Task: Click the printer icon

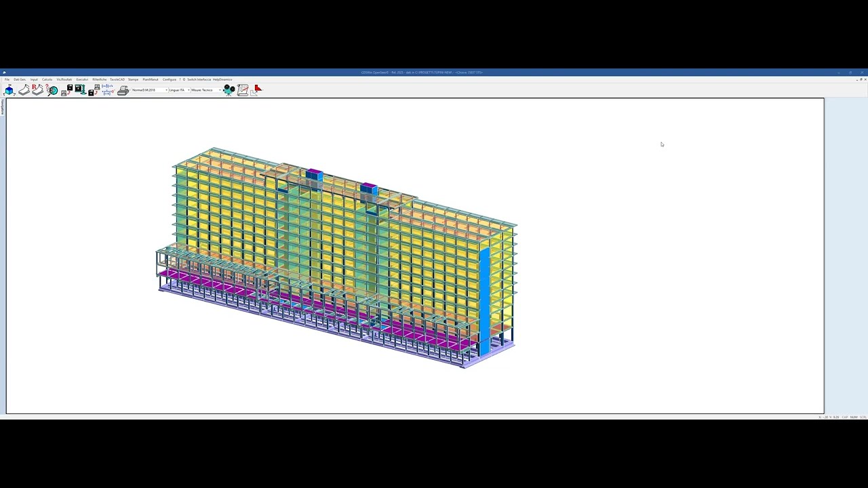Action: click(123, 90)
